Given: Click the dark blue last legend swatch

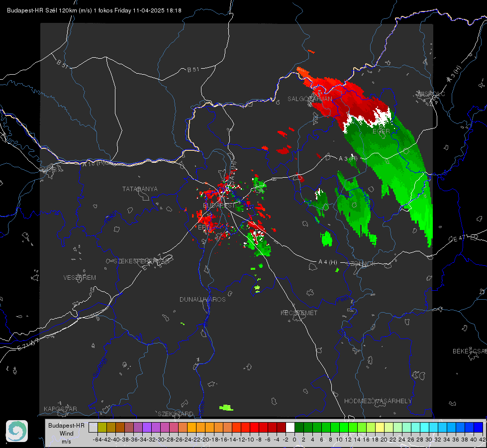Looking at the screenshot, I should tap(479, 428).
